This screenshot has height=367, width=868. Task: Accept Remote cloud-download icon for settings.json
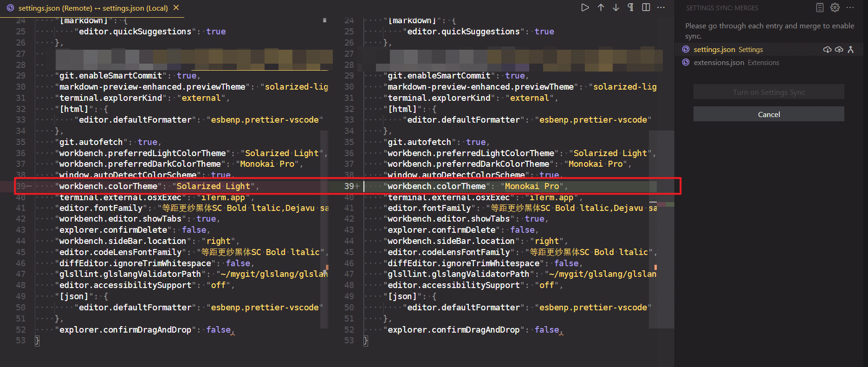pyautogui.click(x=827, y=50)
